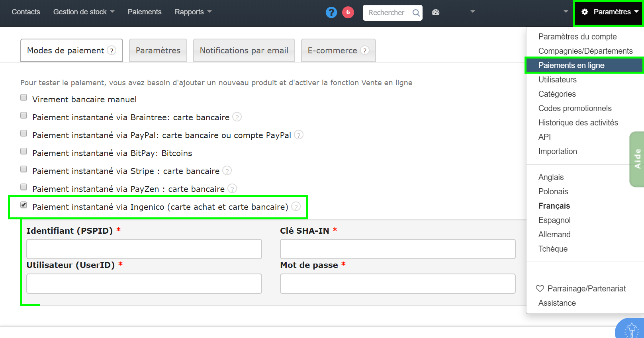Image resolution: width=644 pixels, height=338 pixels.
Task: Open Parrainage/Partenariat link
Action: pos(587,289)
